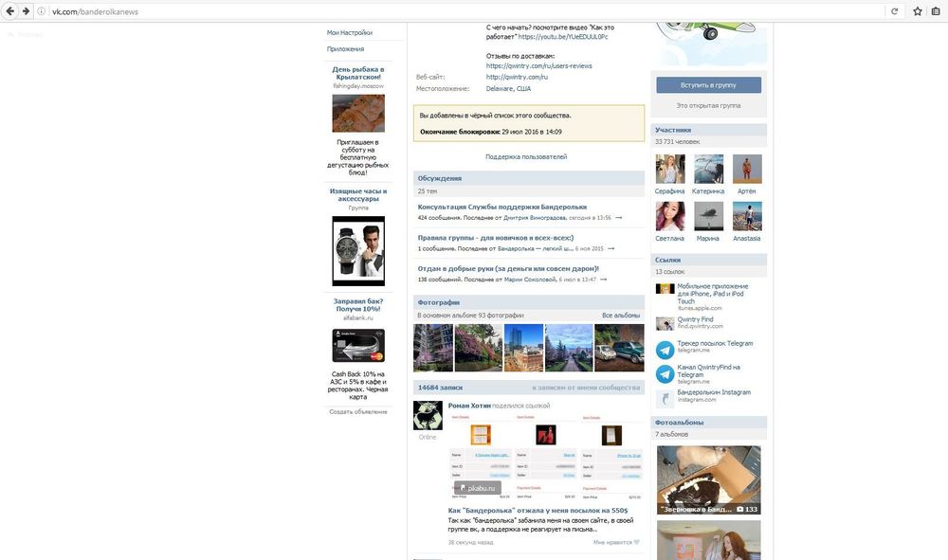
Task: Like the post via Мне нравится heart
Action: click(x=636, y=543)
